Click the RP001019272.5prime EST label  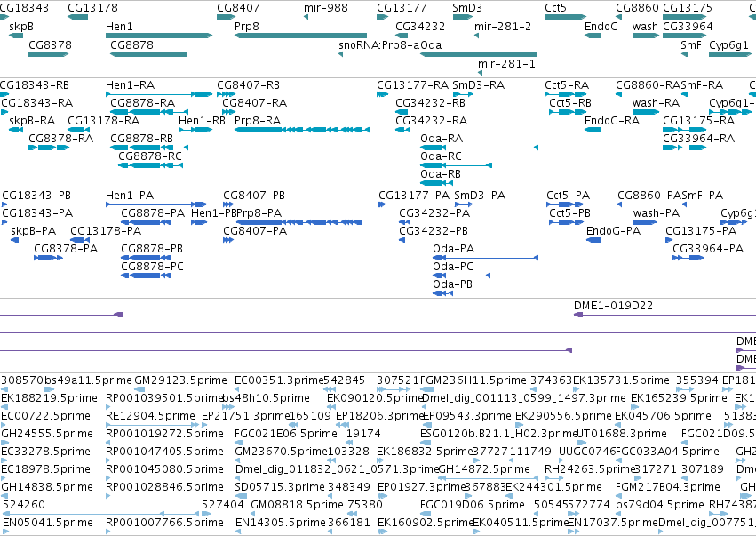[164, 433]
